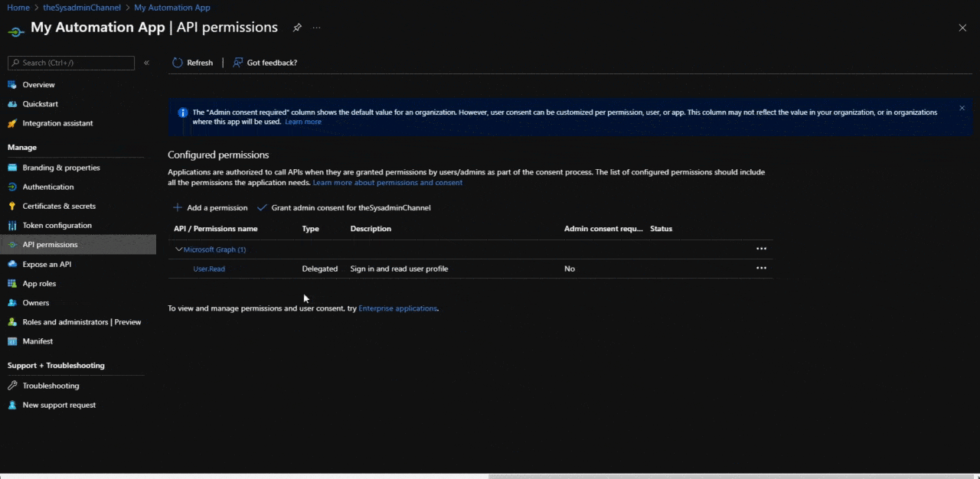The width and height of the screenshot is (980, 479).
Task: Open theSysadminChannel breadcrumb entry
Action: pyautogui.click(x=81, y=7)
